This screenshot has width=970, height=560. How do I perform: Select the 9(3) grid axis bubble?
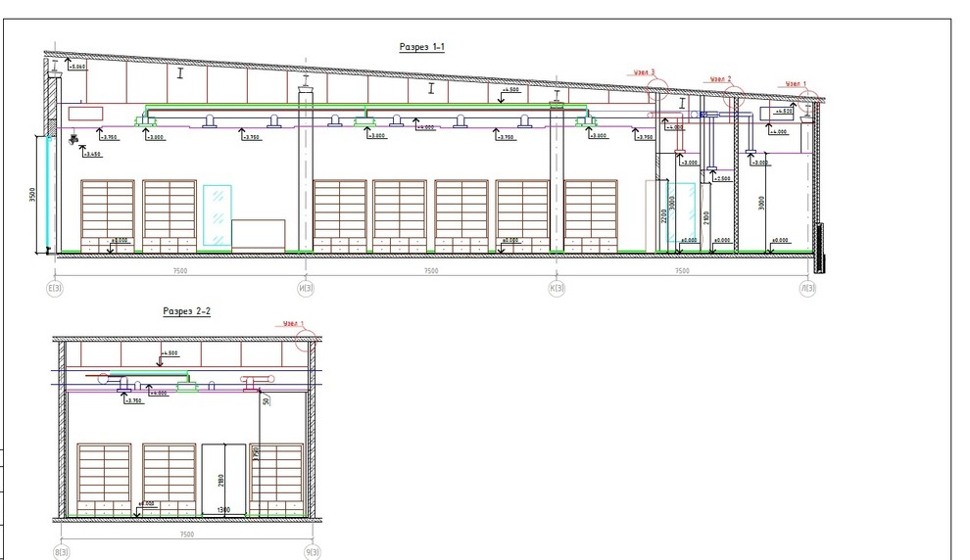coord(312,553)
